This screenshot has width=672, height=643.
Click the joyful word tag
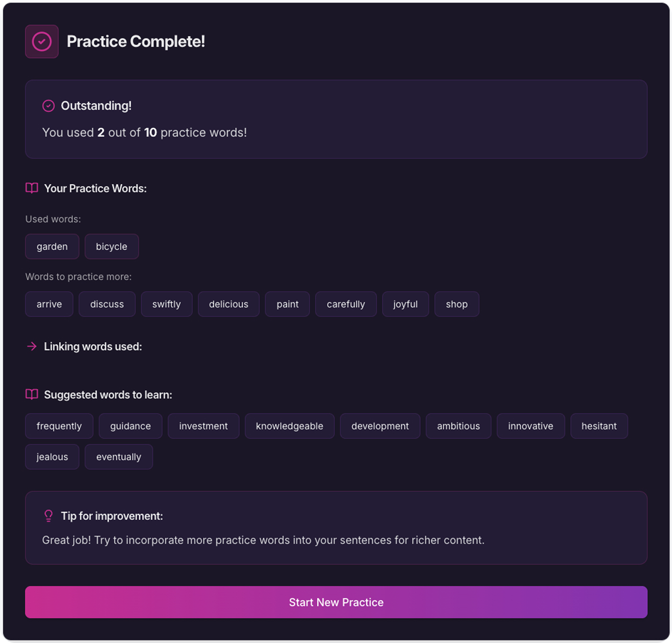tap(405, 304)
